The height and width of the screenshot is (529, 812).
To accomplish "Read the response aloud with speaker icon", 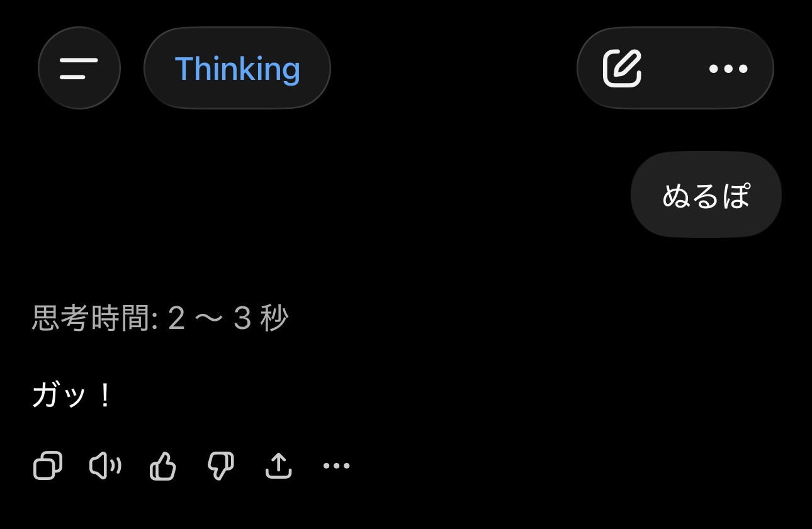I will pos(105,466).
